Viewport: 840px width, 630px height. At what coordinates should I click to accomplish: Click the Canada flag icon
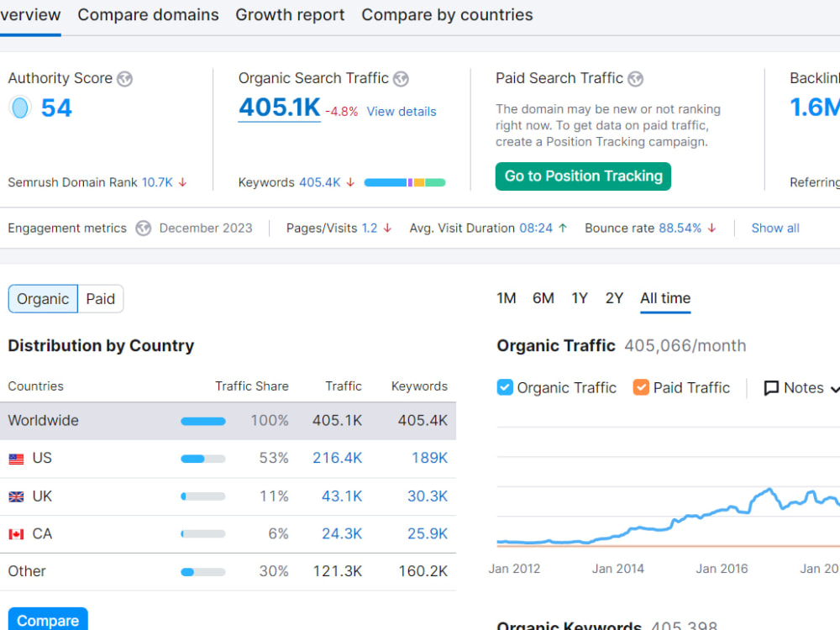(16, 534)
